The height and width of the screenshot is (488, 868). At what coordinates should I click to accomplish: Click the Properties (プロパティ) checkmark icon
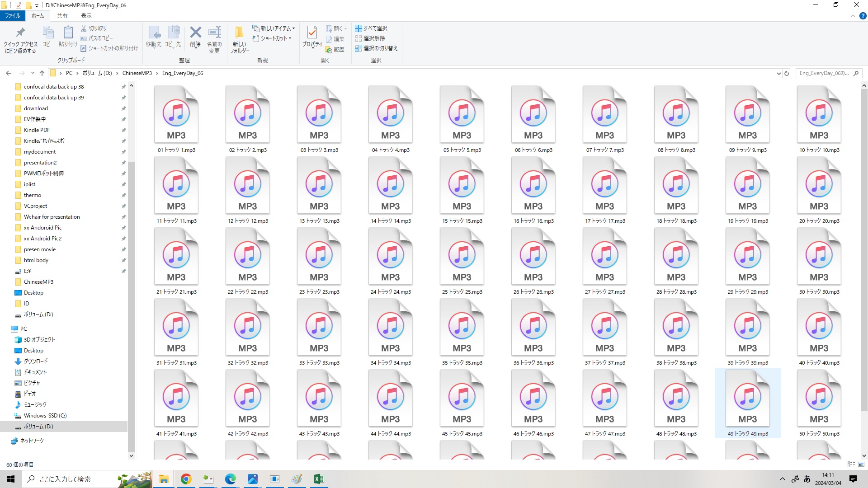pos(312,33)
